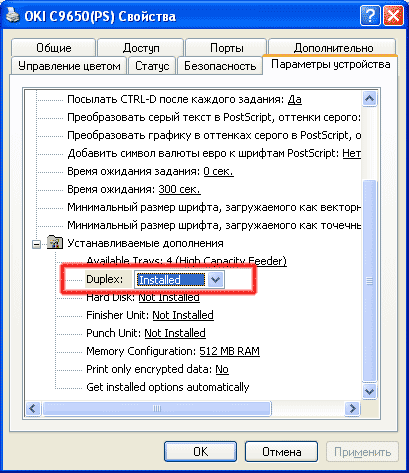
Task: Select the Преобразовать графику в оттенках серого row
Action: 214,135
